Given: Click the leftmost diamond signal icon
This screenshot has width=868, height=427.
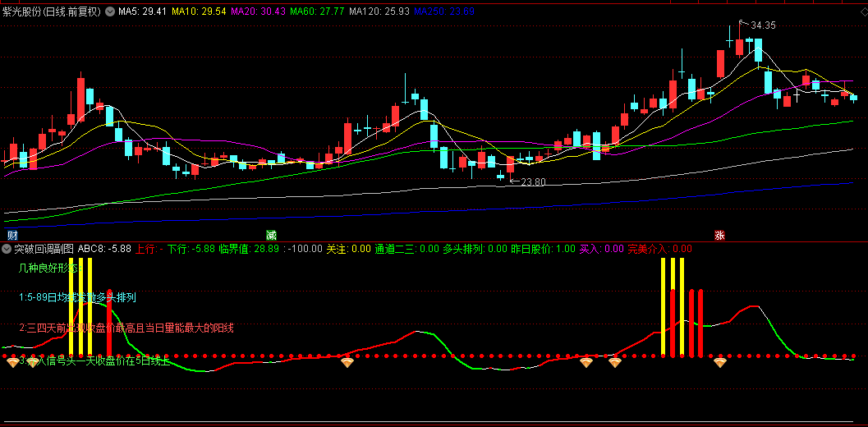Looking at the screenshot, I should tap(12, 363).
